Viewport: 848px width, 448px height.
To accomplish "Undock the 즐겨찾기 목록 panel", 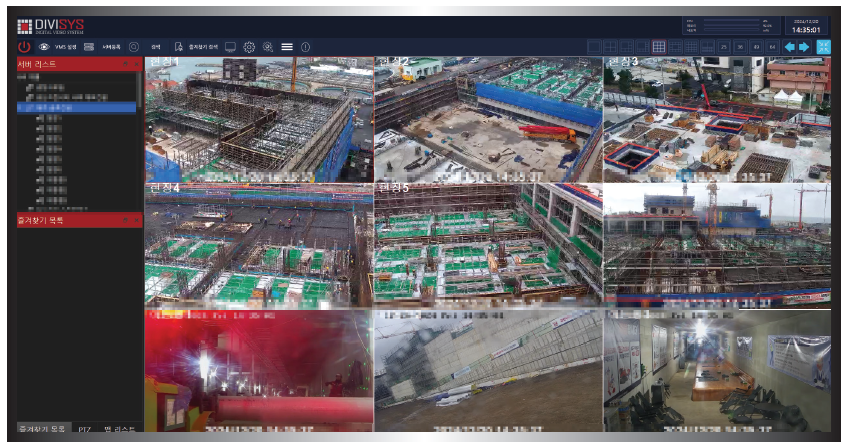I will point(125,220).
